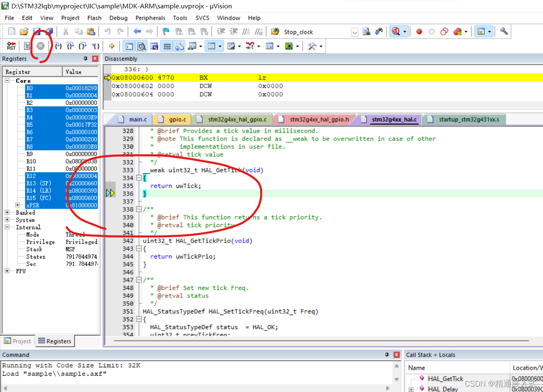The height and width of the screenshot is (392, 543).
Task: Click the Run program icon
Action: (x=27, y=46)
